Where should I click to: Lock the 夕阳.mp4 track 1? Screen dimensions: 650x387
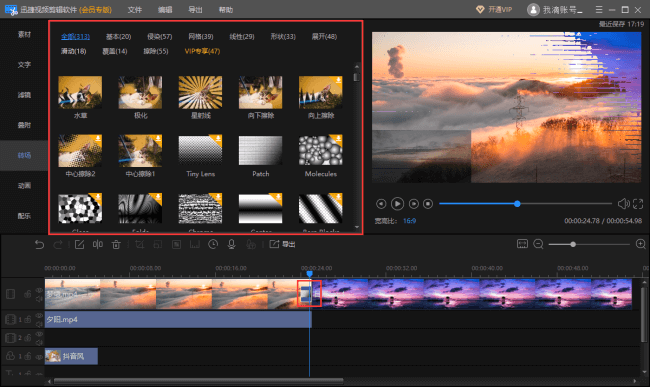[28, 319]
